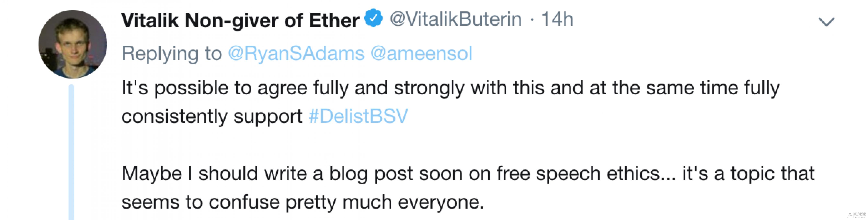Click the light blue thread connector line
Screen dimensions: 868x220
(71, 152)
